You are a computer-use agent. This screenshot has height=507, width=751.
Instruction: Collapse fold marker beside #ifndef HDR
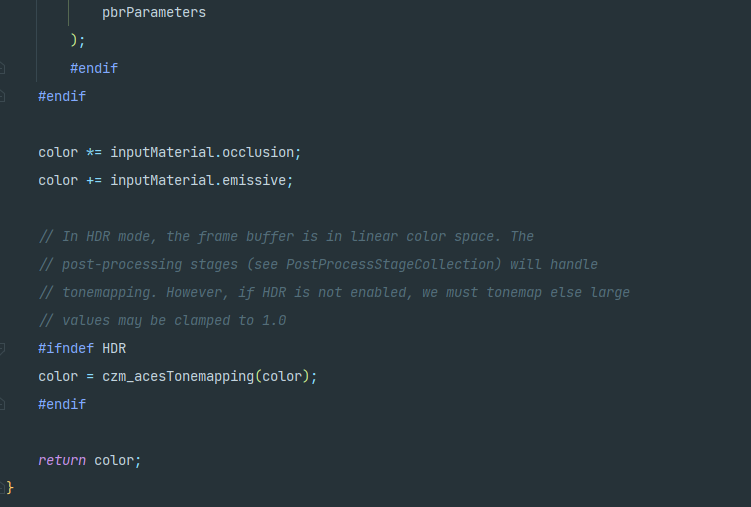[x=2, y=349]
